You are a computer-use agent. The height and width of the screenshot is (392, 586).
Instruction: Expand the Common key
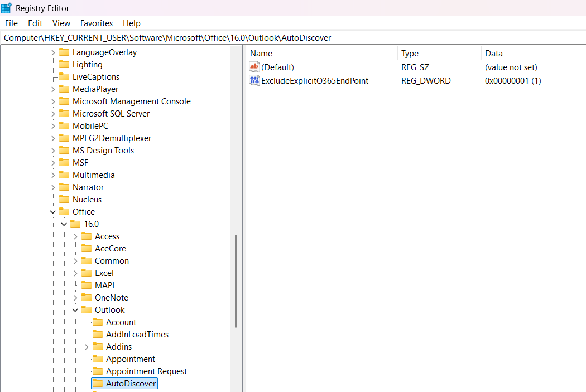coord(75,261)
